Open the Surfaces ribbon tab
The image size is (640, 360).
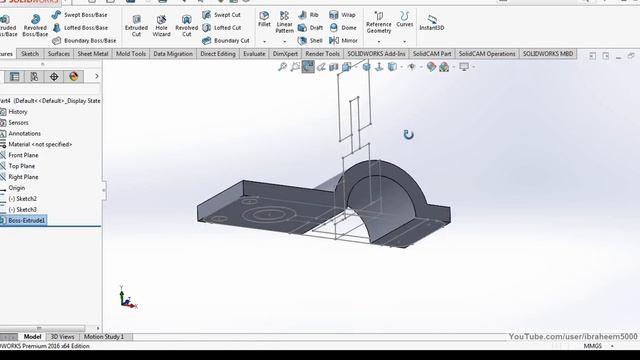point(59,54)
